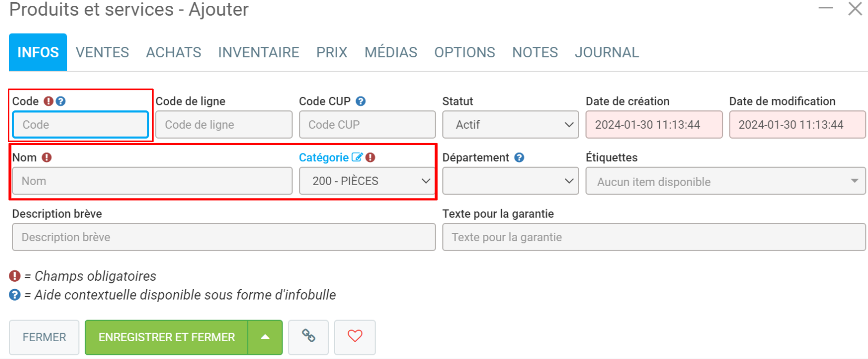Image resolution: width=868 pixels, height=359 pixels.
Task: Go to the MÉDIAS tab
Action: click(x=390, y=53)
